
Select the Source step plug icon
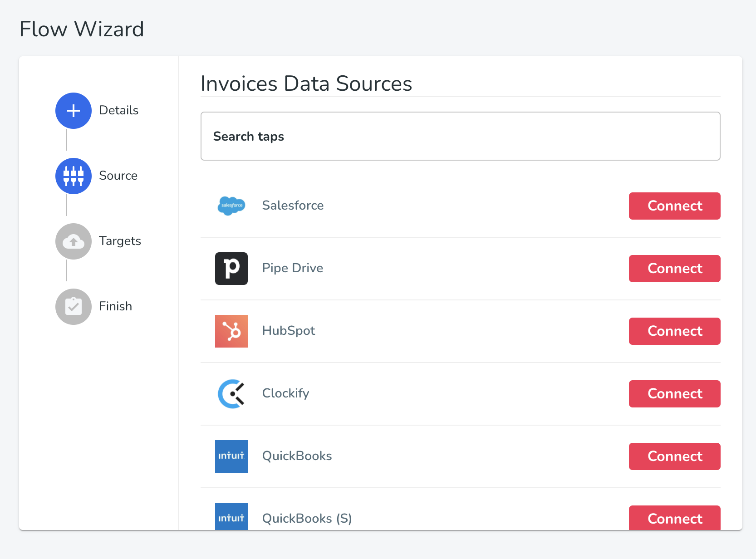tap(74, 176)
